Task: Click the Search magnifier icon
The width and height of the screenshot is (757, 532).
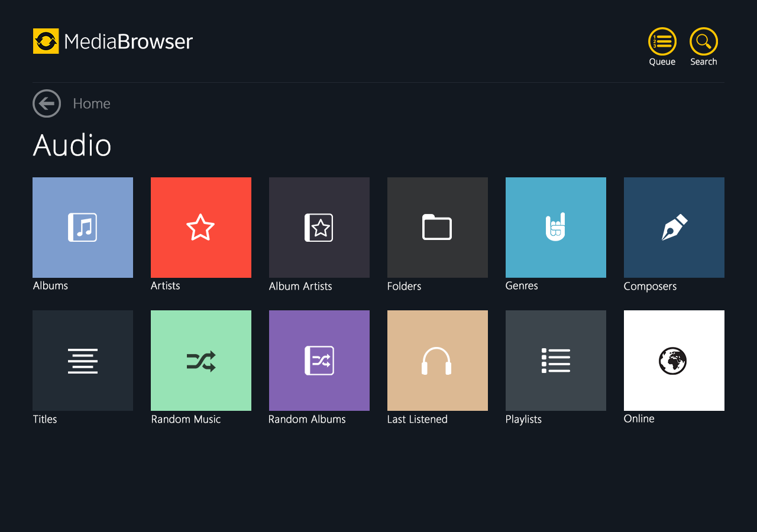Action: (704, 42)
